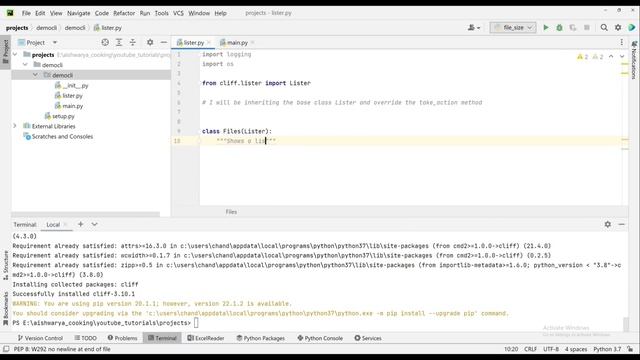Expand External Libraries node
Screen dimensions: 640x360
click(15, 126)
